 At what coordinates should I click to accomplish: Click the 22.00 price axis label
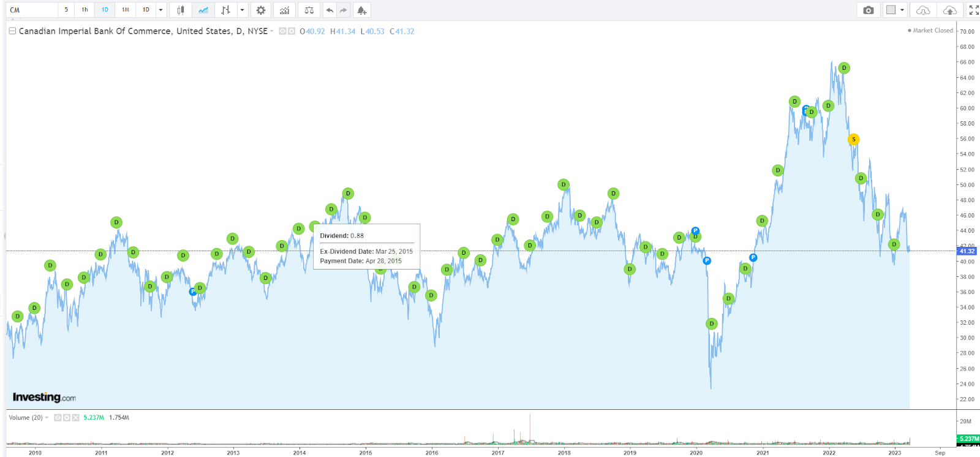967,399
